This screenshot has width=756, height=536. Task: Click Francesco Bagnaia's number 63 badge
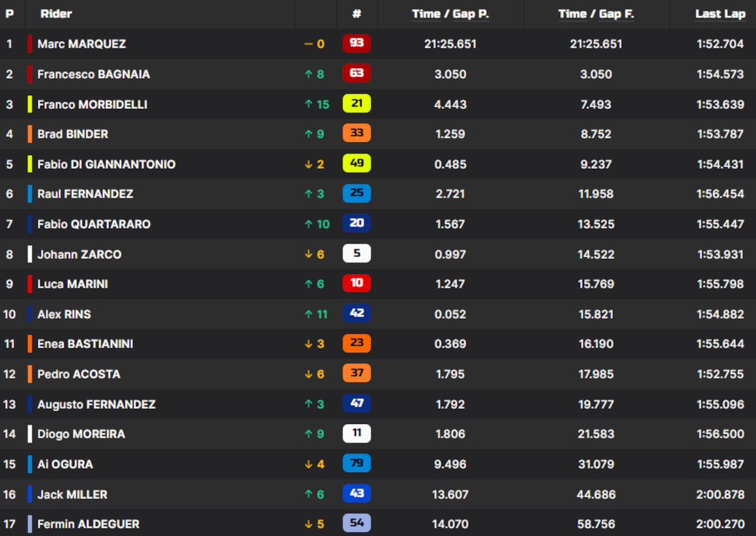(x=357, y=74)
